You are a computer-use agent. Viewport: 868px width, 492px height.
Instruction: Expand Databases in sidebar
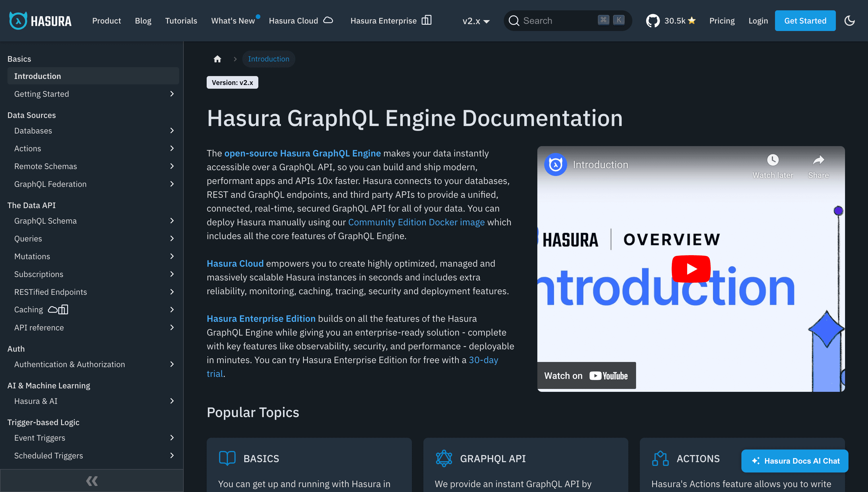172,130
